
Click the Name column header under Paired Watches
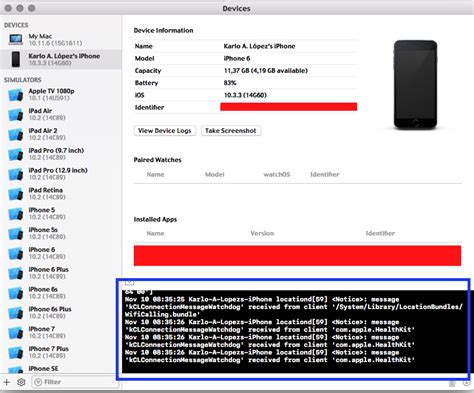(x=155, y=174)
